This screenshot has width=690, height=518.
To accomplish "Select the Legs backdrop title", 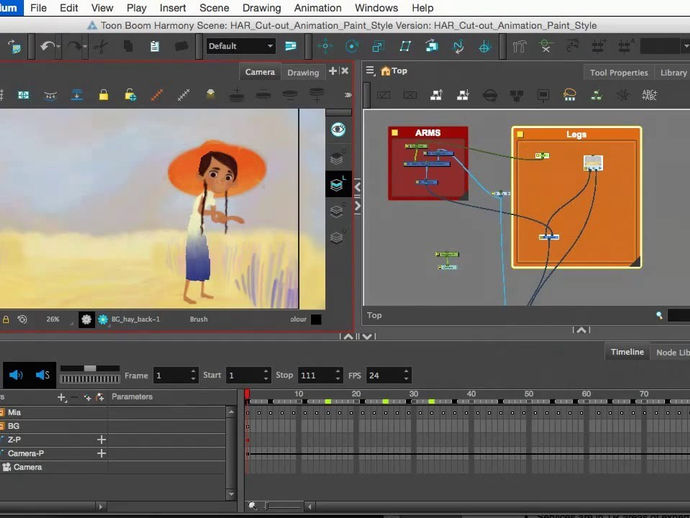I will [x=576, y=134].
